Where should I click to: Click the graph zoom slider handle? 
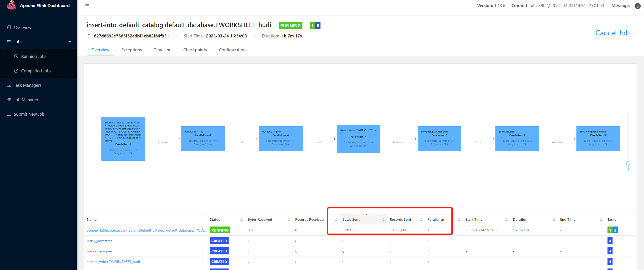tap(628, 163)
